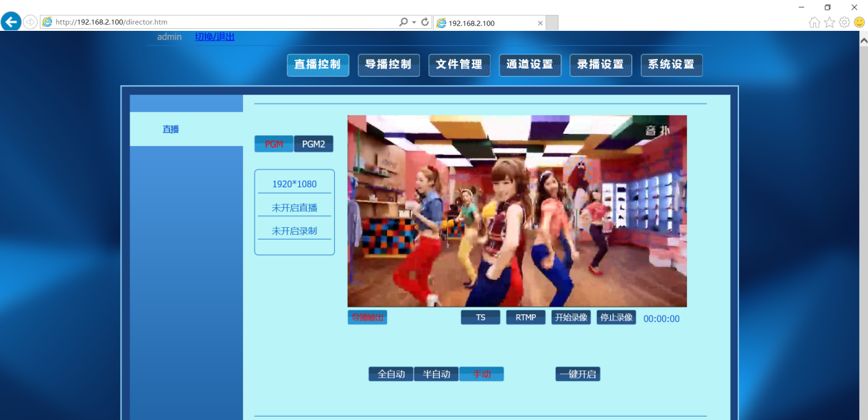Open the 直播控制 navigation tab
This screenshot has height=420, width=868.
318,65
